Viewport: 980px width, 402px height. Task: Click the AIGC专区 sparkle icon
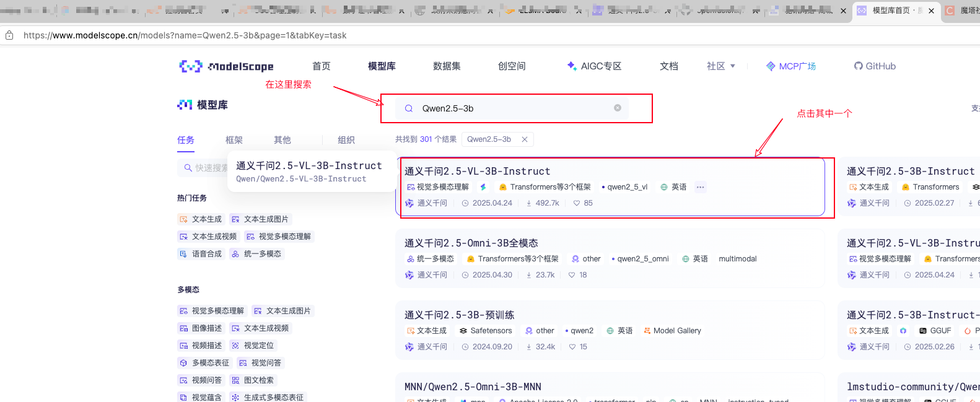tap(572, 66)
